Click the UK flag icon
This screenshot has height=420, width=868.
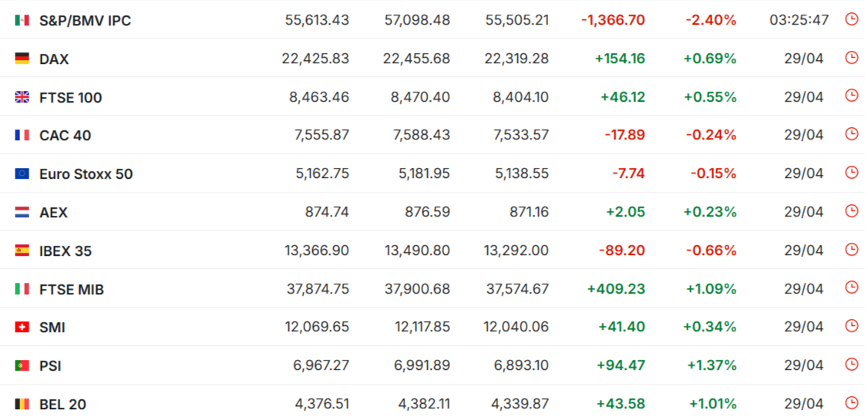[x=22, y=97]
